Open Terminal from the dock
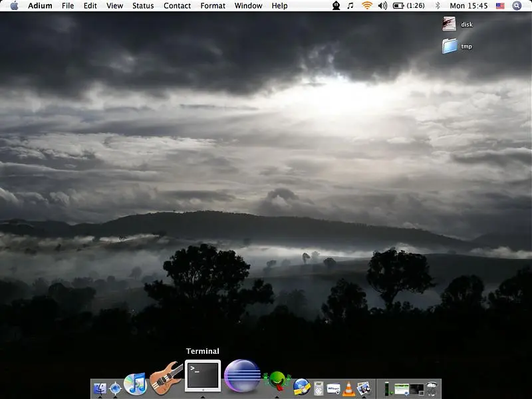The width and height of the screenshot is (532, 399). [x=202, y=376]
